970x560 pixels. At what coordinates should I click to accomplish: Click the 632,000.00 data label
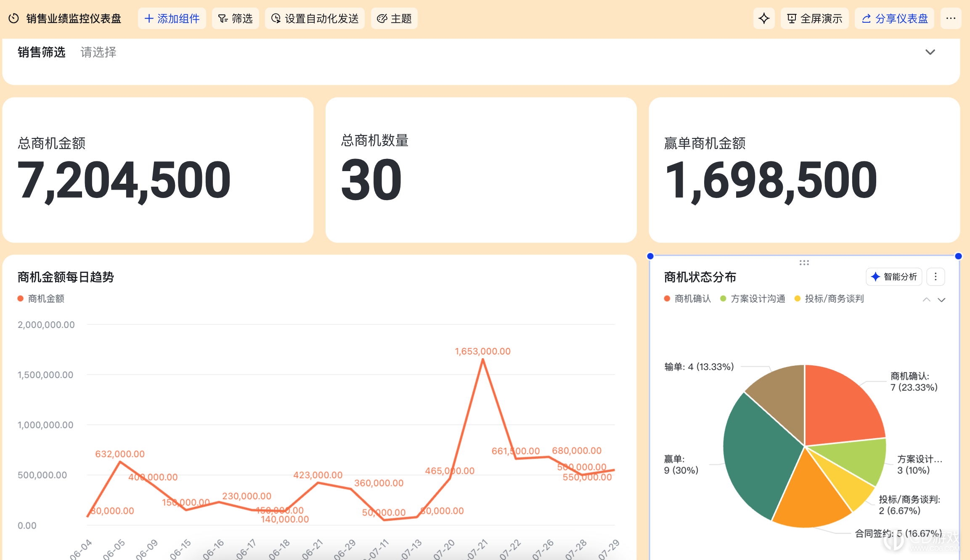pyautogui.click(x=120, y=454)
